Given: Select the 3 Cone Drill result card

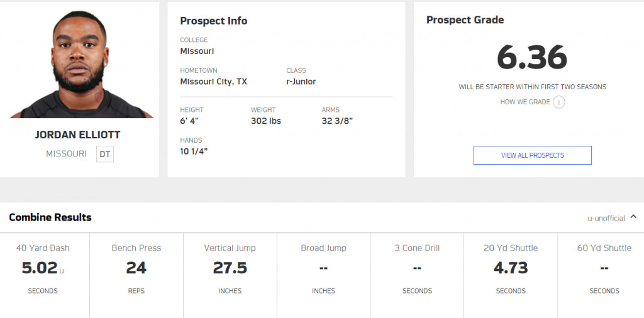Looking at the screenshot, I should coord(418,275).
